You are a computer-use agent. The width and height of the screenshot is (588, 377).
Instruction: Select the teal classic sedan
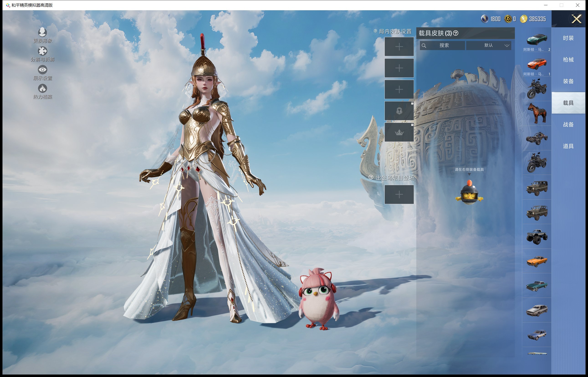[x=537, y=286]
